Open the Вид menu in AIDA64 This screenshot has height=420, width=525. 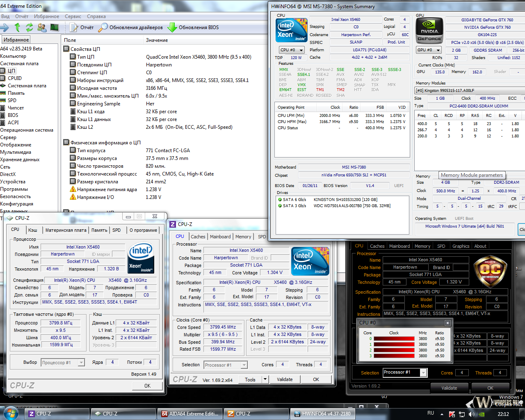[5, 16]
